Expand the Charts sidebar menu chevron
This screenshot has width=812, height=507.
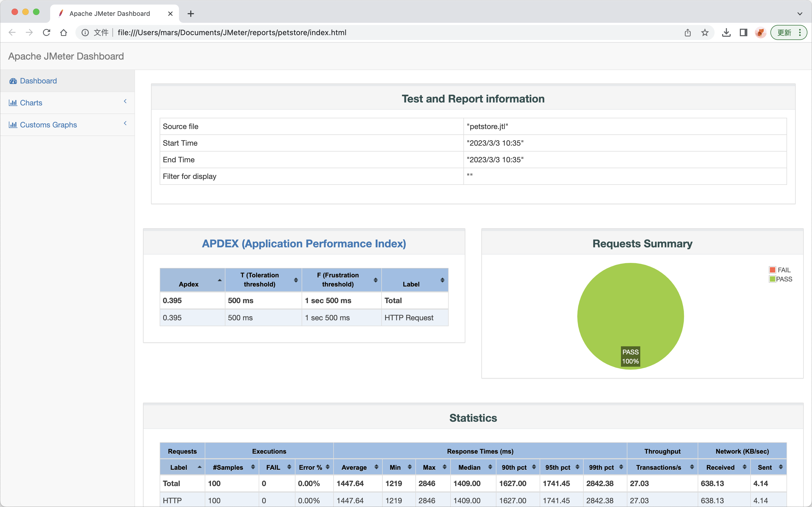tap(125, 101)
